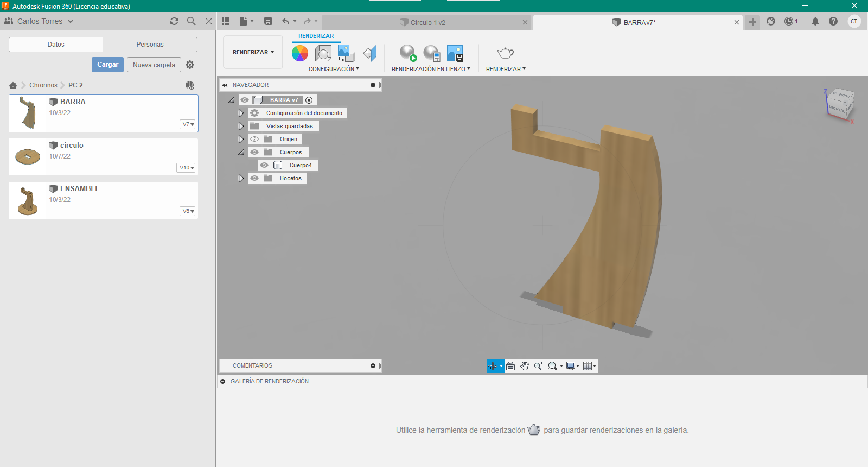868x467 pixels.
Task: Open the Help menu
Action: (833, 21)
